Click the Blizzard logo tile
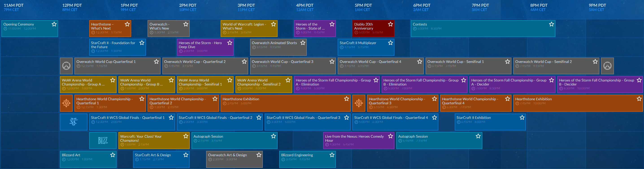 click(103, 141)
